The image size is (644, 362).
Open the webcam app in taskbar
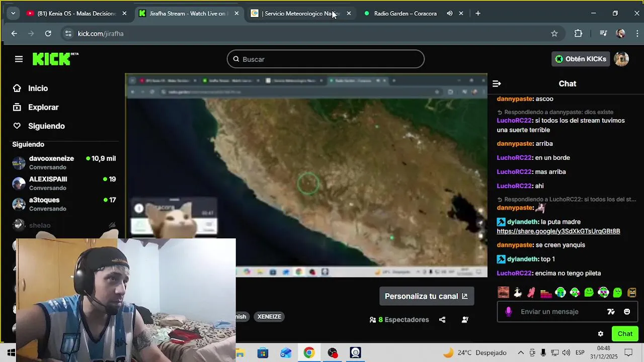tap(356, 353)
